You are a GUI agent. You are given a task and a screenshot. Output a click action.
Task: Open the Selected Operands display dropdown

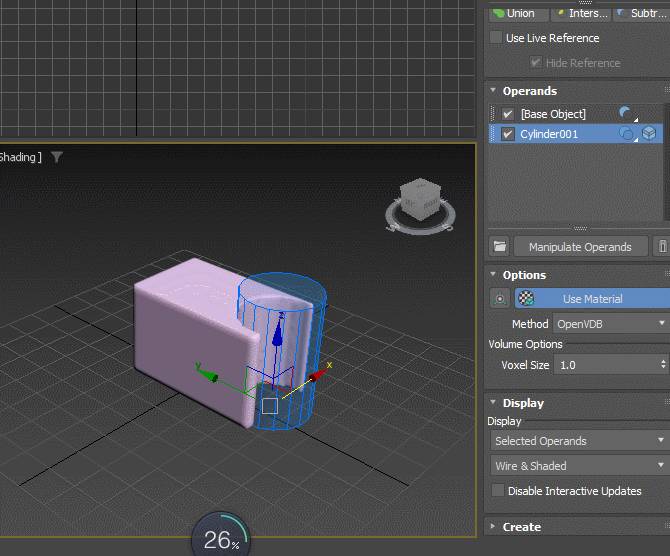580,441
